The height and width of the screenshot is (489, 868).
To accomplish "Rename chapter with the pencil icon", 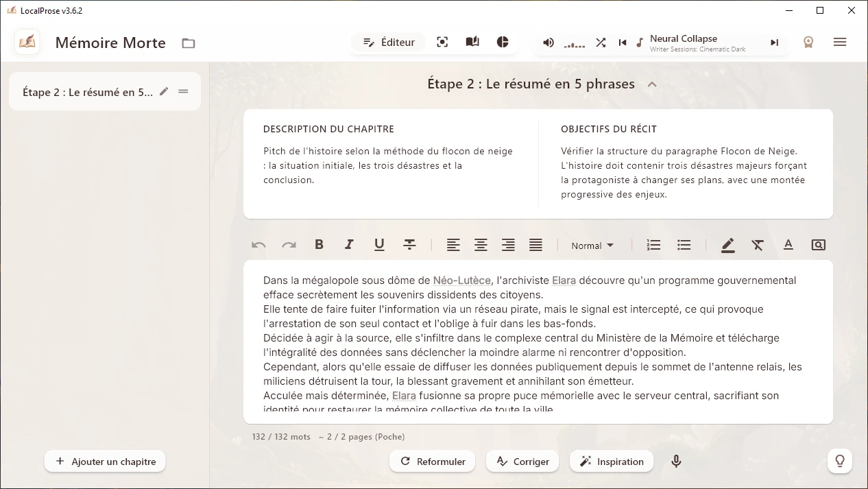I will [164, 91].
